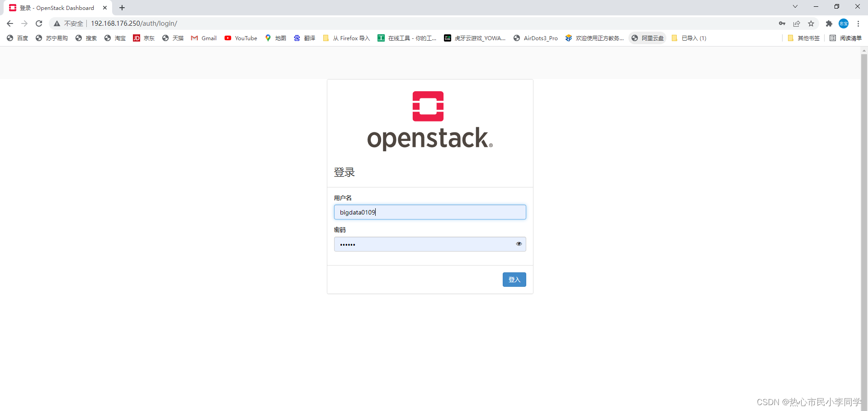Open the 阿里云盘 bookmark
This screenshot has height=411, width=868.
point(648,38)
